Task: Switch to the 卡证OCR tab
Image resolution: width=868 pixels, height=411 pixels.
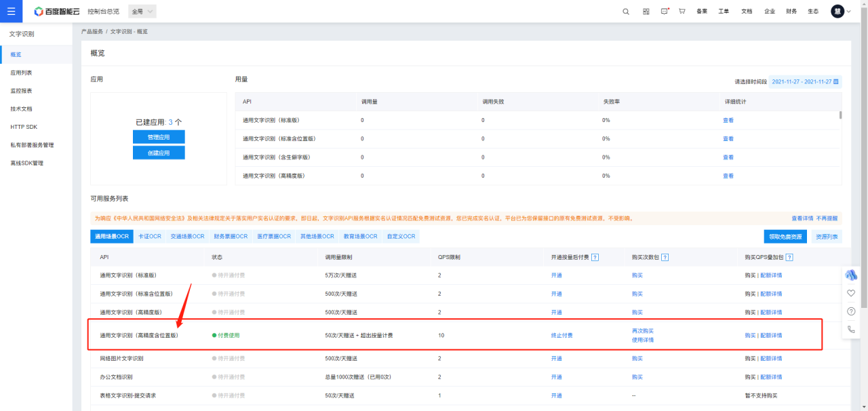Action: pyautogui.click(x=150, y=236)
